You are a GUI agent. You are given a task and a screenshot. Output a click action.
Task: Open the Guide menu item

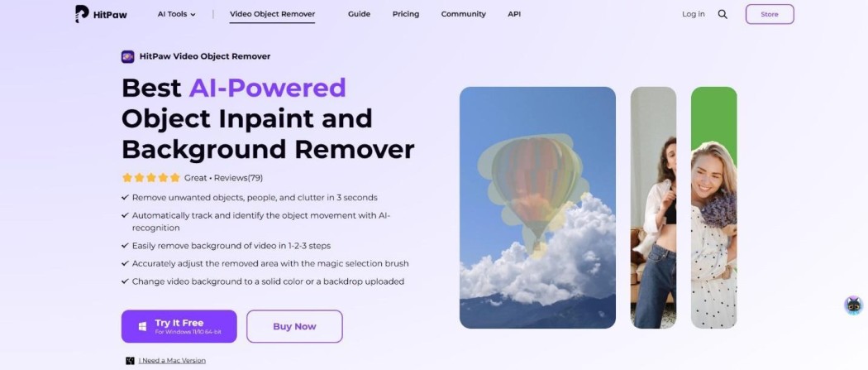(360, 14)
